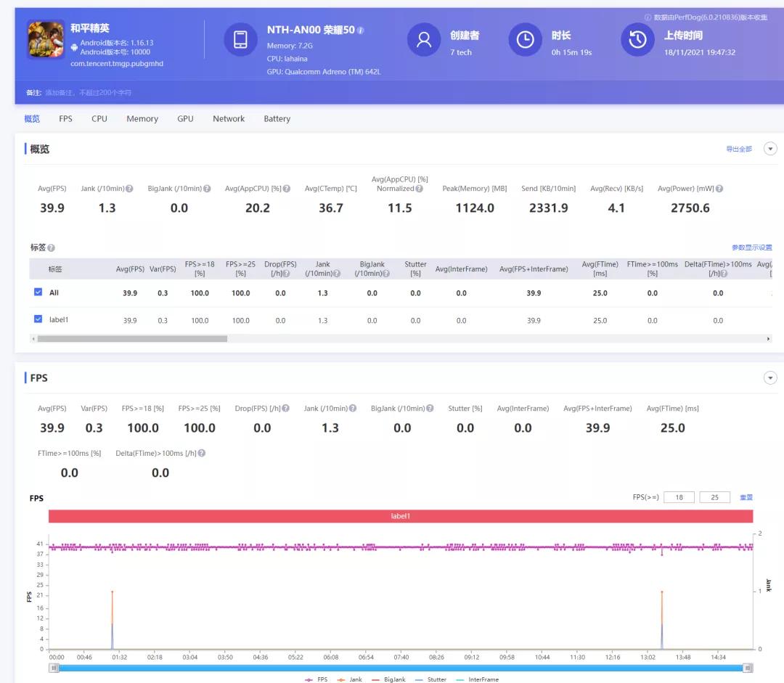The image size is (784, 683).
Task: Click the duration clock icon
Action: 525,39
